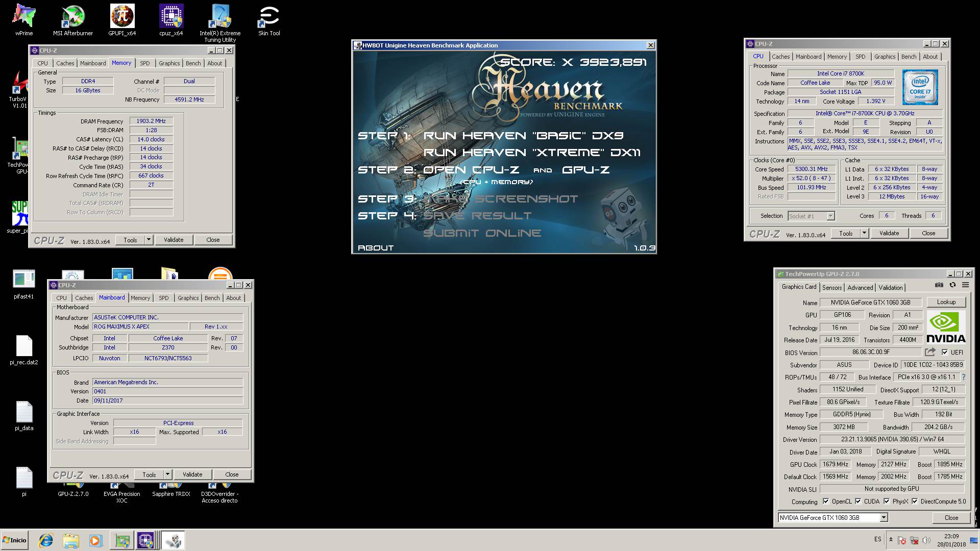
Task: Take GPU-Z screenshot with camera icon
Action: [939, 285]
